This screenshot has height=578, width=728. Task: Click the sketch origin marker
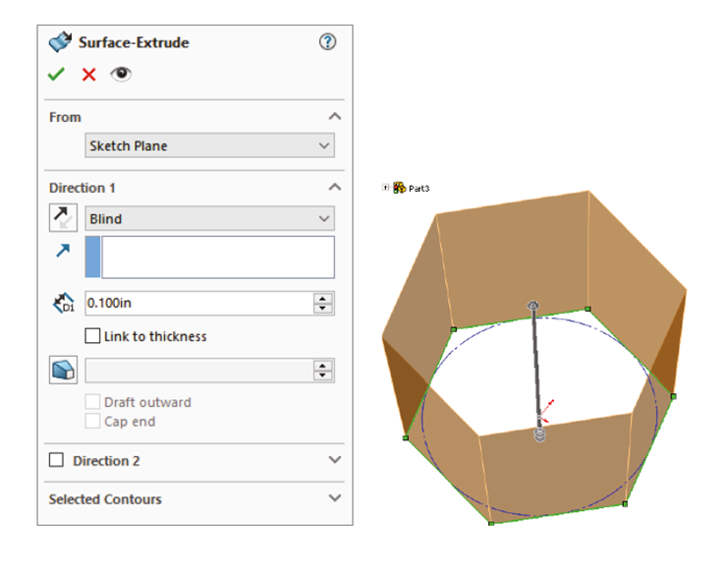pyautogui.click(x=546, y=410)
